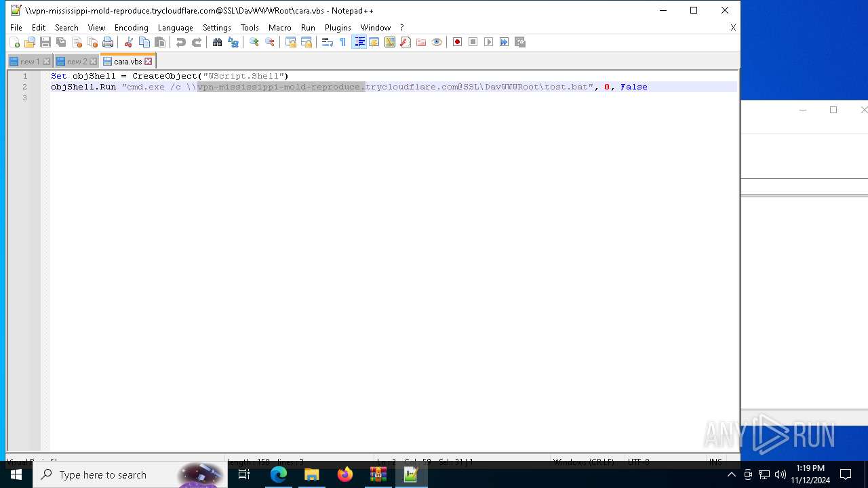Click the word False on line 2

[634, 87]
